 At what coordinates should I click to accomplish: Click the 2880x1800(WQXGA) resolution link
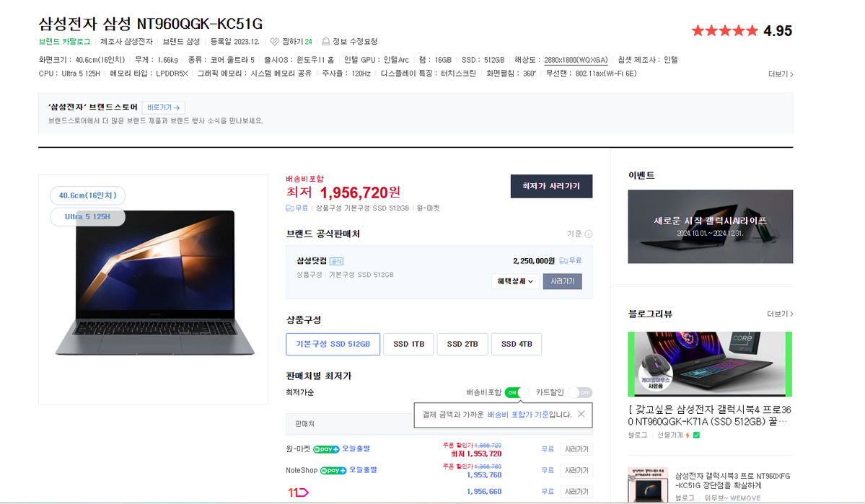pos(576,60)
